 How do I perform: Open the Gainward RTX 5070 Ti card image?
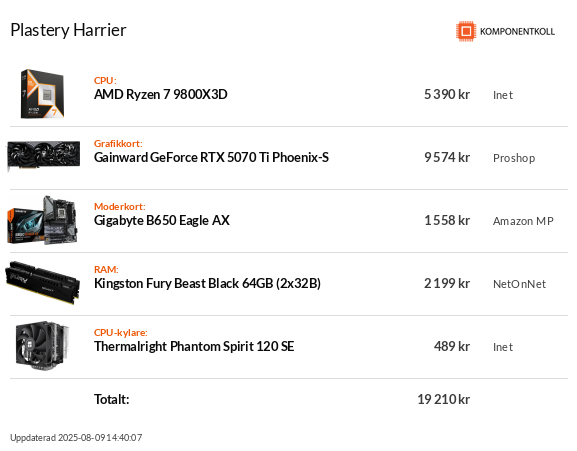(43, 156)
